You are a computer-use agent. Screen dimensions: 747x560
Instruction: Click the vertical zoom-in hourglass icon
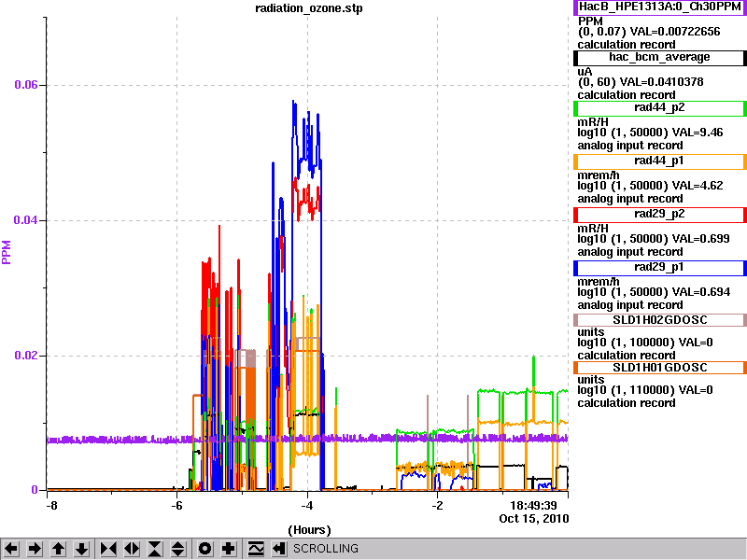tap(155, 549)
